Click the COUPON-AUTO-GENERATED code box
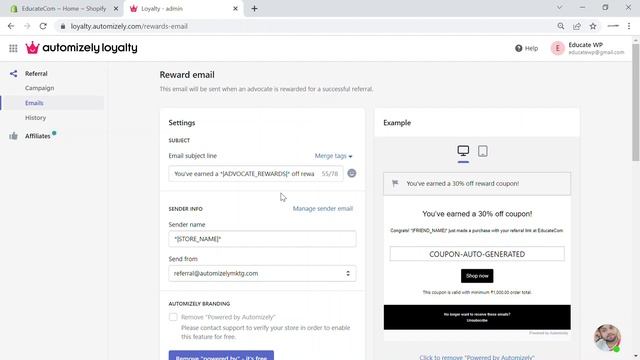 pyautogui.click(x=477, y=254)
